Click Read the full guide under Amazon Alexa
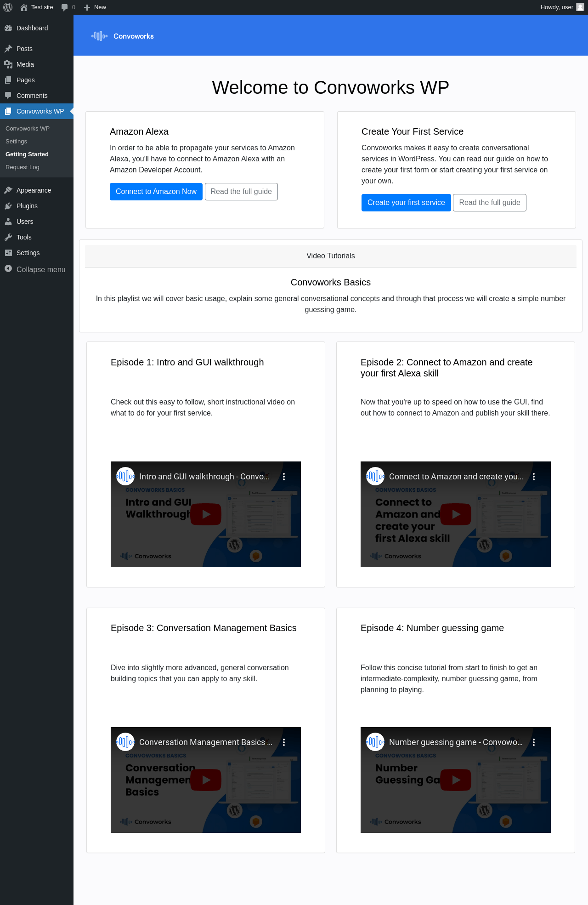Image resolution: width=588 pixels, height=905 pixels. point(241,192)
